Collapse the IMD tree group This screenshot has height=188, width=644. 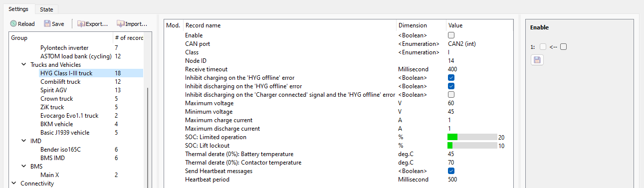23,141
